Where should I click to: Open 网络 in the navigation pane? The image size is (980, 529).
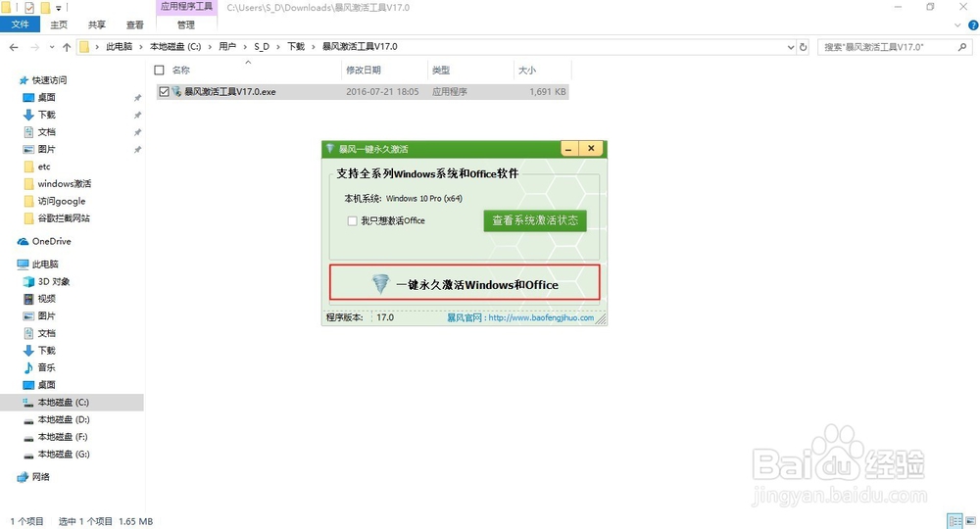coord(40,477)
